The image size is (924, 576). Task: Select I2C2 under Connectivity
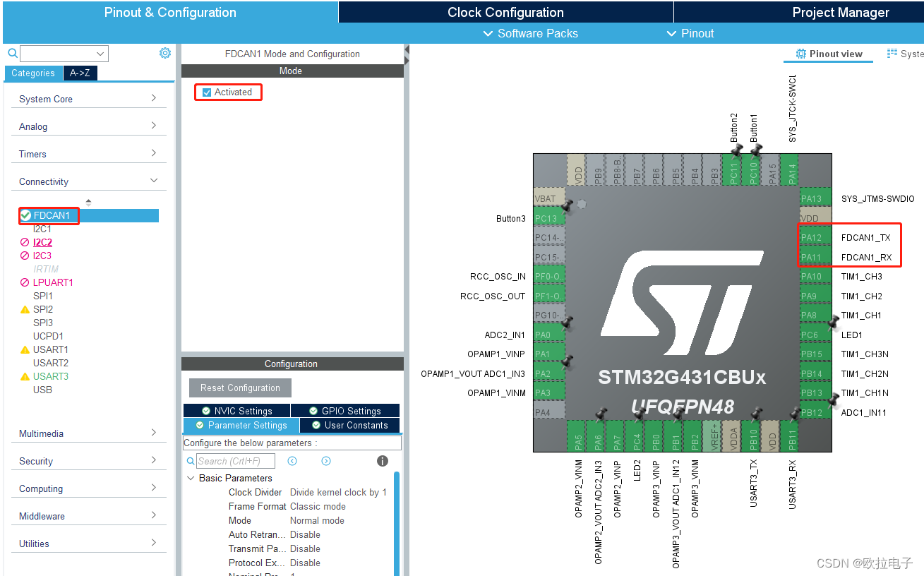point(42,241)
